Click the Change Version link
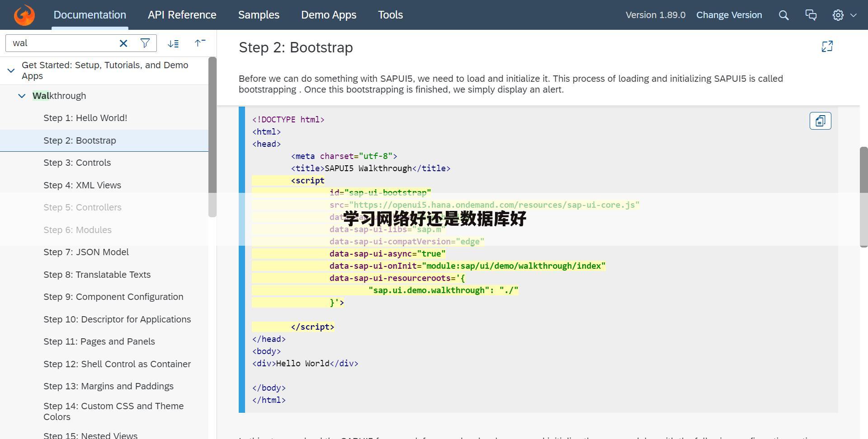This screenshot has height=439, width=868. [729, 15]
